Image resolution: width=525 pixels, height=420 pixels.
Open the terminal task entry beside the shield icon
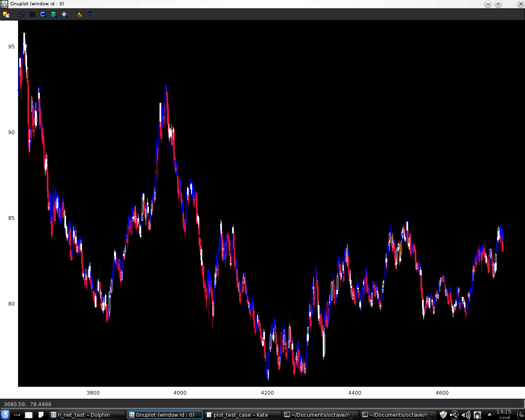(x=398, y=415)
